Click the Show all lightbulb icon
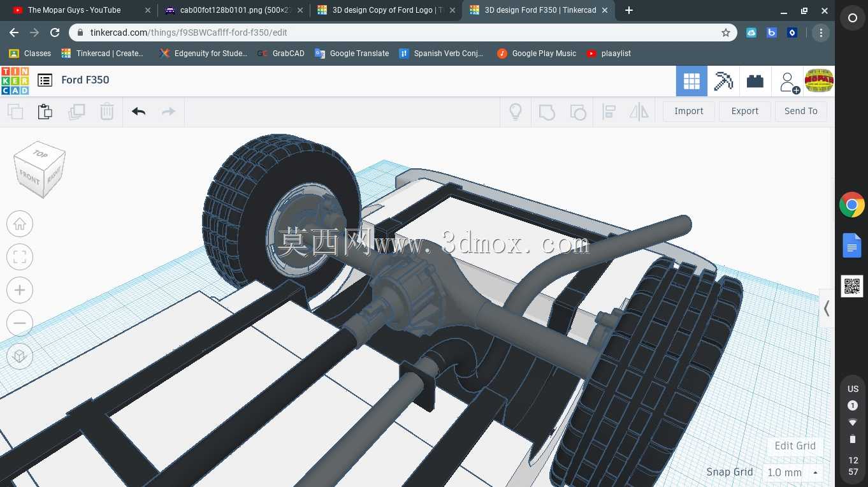Screen dimensions: 868x487 (516, 112)
